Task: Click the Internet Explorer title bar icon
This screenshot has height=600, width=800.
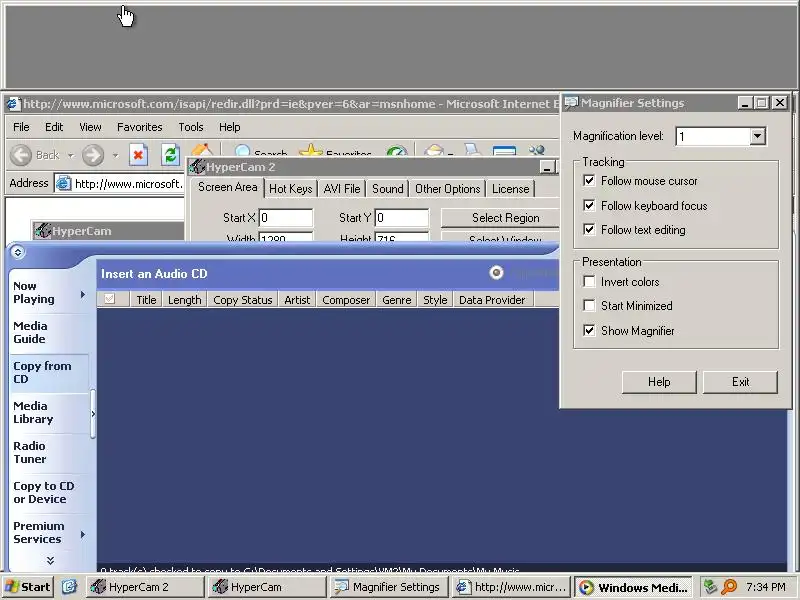Action: (13, 104)
